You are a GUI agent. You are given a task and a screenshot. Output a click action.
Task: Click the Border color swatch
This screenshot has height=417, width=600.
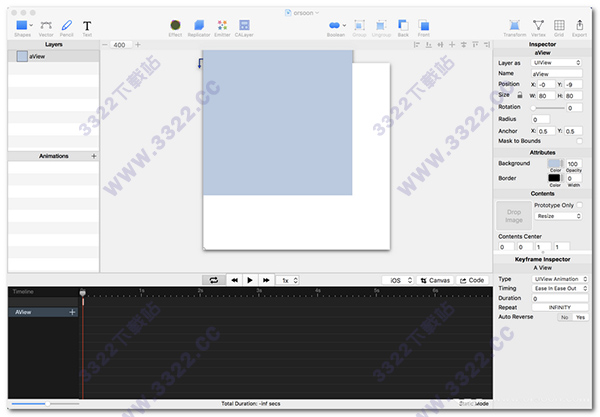pyautogui.click(x=554, y=178)
